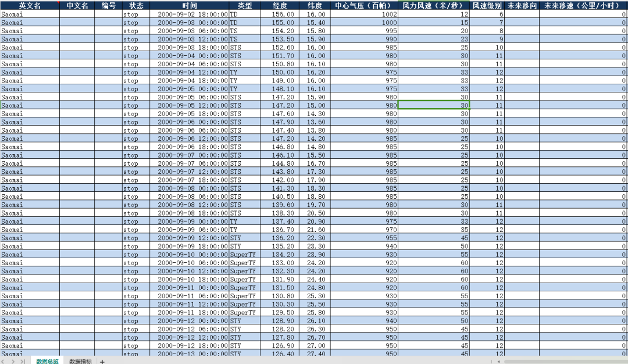Image resolution: width=628 pixels, height=364 pixels.
Task: Select the 纬度 column header cell
Action: 315,6
